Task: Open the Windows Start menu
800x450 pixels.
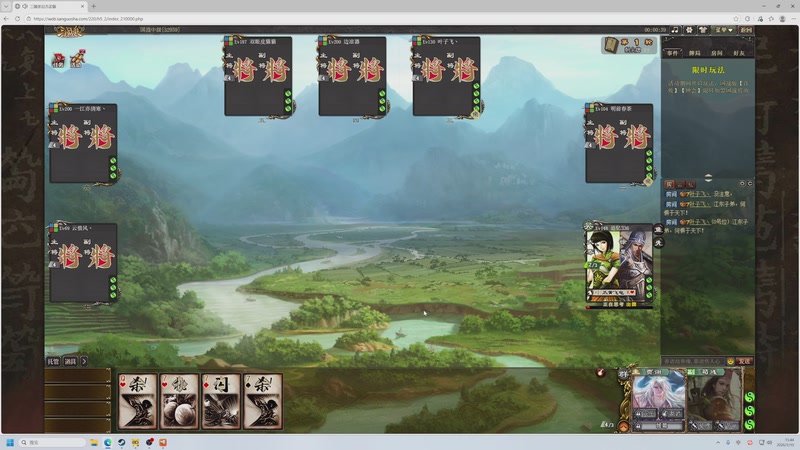Action: click(9, 442)
